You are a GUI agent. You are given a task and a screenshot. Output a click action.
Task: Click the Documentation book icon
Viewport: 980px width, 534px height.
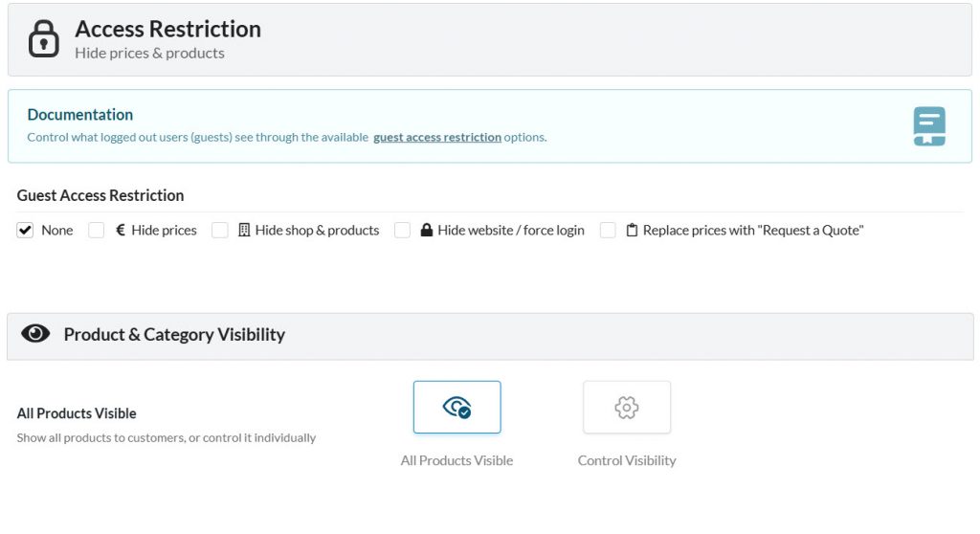pyautogui.click(x=928, y=126)
